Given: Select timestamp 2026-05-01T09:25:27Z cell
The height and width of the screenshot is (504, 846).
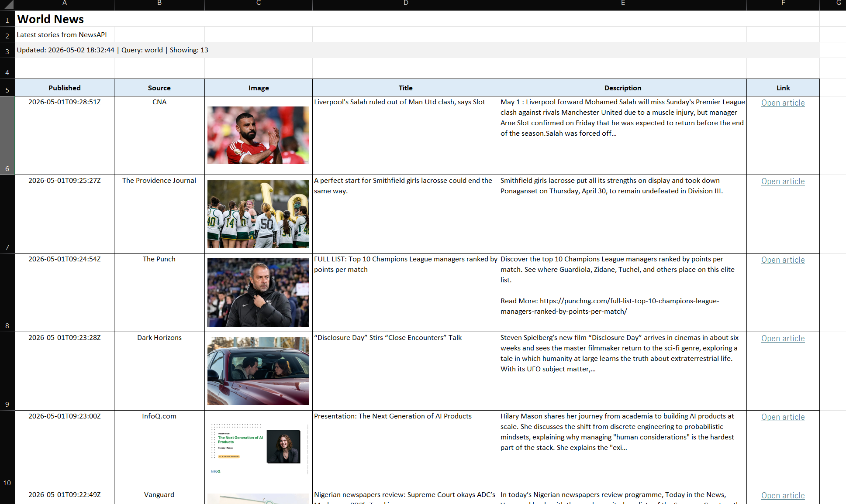Looking at the screenshot, I should (65, 214).
